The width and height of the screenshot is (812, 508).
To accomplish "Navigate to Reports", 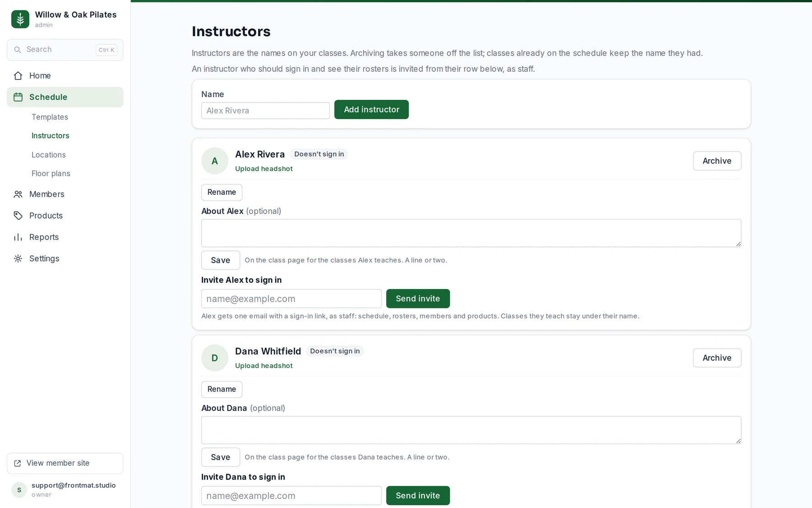I will tap(65, 237).
